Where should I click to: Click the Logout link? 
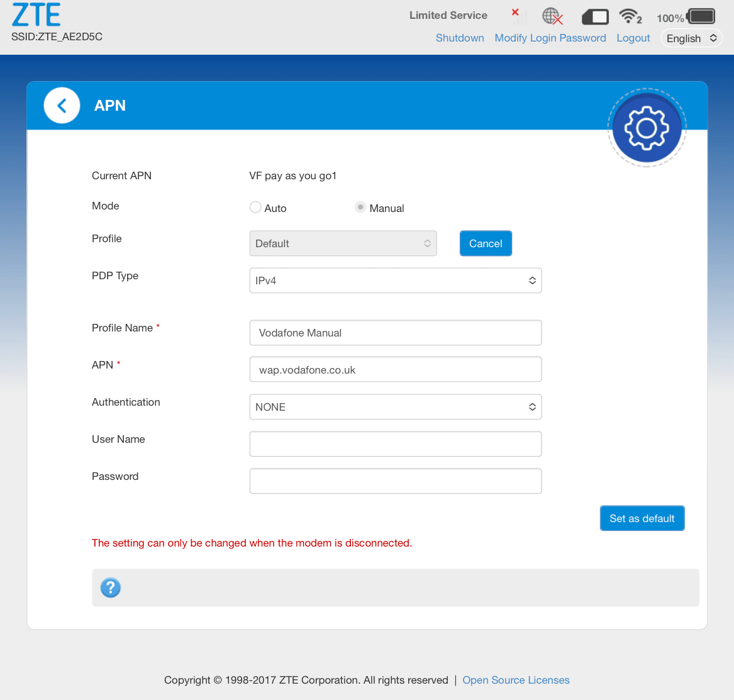tap(633, 38)
